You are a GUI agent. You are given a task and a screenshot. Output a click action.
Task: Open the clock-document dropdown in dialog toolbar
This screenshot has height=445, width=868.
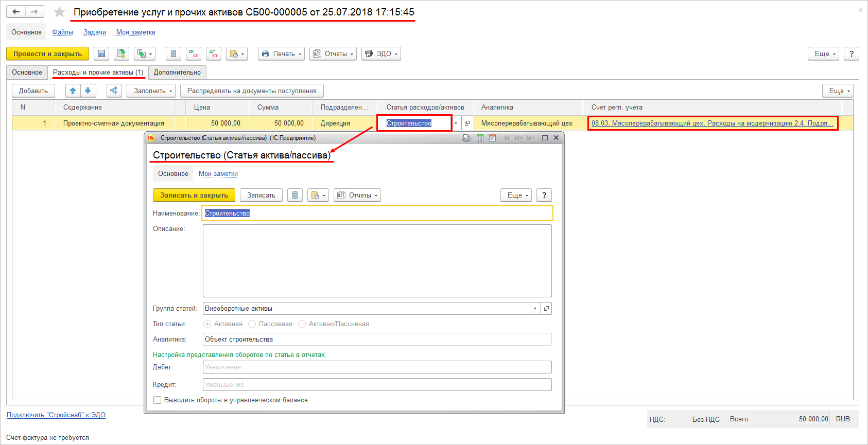click(x=318, y=195)
